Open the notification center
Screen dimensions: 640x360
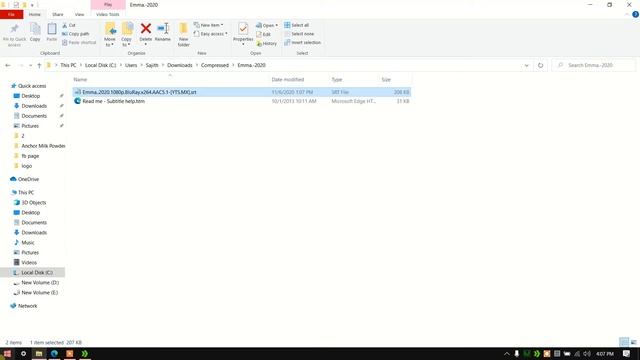627,353
